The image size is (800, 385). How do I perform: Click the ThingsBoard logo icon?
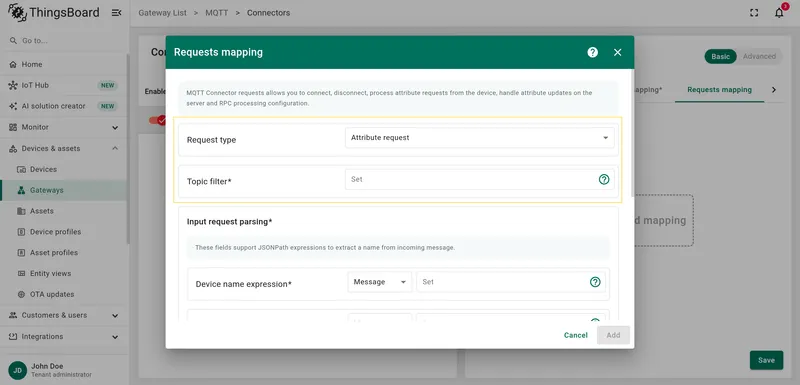[17, 13]
